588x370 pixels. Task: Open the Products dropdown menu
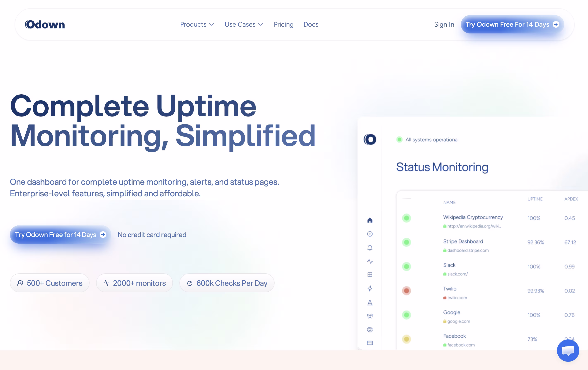(197, 24)
